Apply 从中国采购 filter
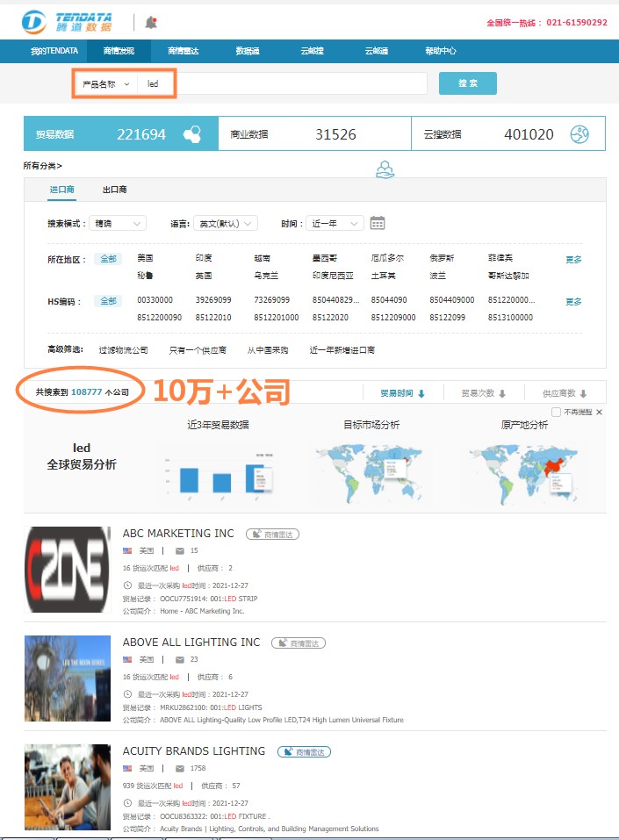The image size is (619, 840). 268,350
